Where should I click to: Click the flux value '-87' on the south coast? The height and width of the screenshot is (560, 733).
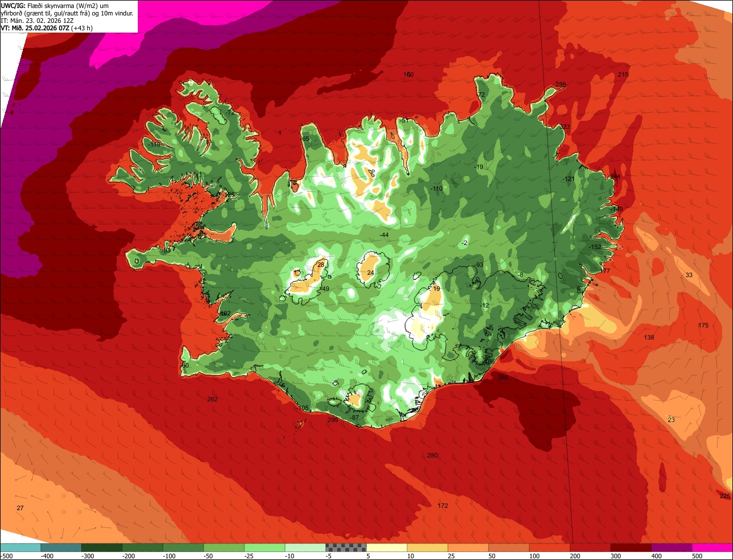(x=354, y=418)
